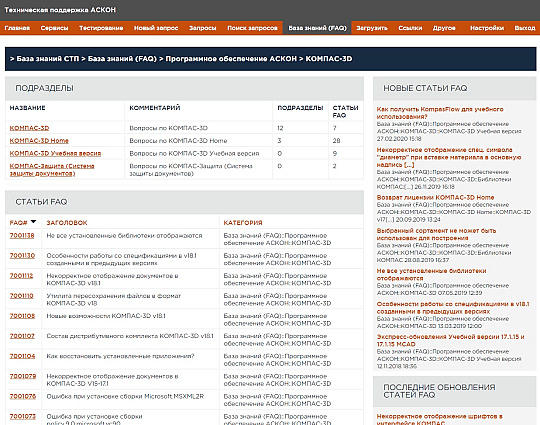Open new article Некорректное отображение спец. символа "диаметр"
540x425 pixels.
(449, 157)
